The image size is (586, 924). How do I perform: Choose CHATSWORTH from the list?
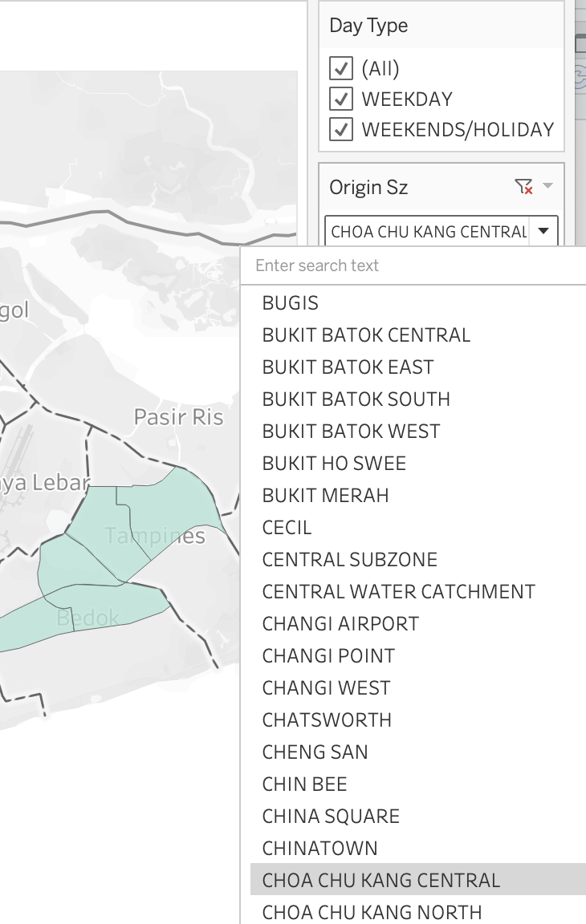click(327, 720)
